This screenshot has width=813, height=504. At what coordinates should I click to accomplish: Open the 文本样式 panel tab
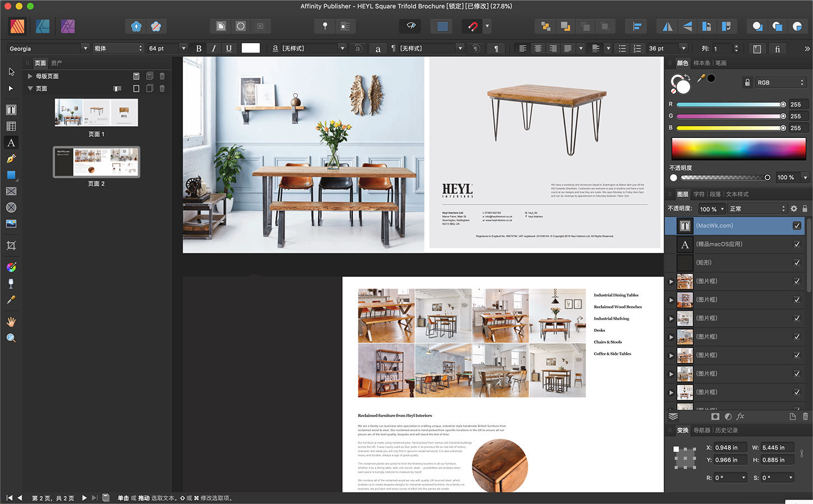tap(737, 195)
